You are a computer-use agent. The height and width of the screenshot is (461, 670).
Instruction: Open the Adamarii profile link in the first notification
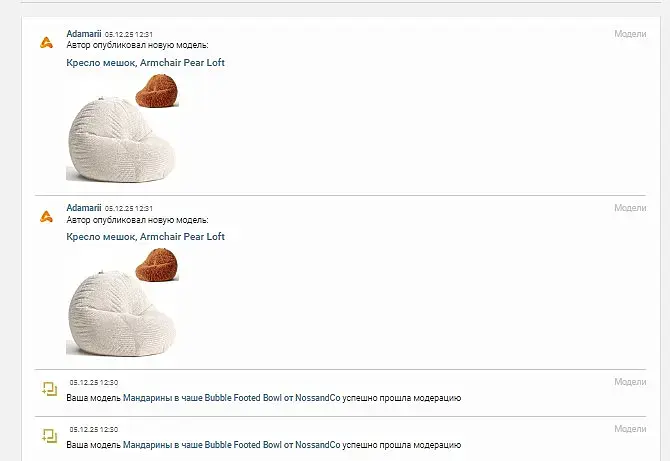[84, 34]
